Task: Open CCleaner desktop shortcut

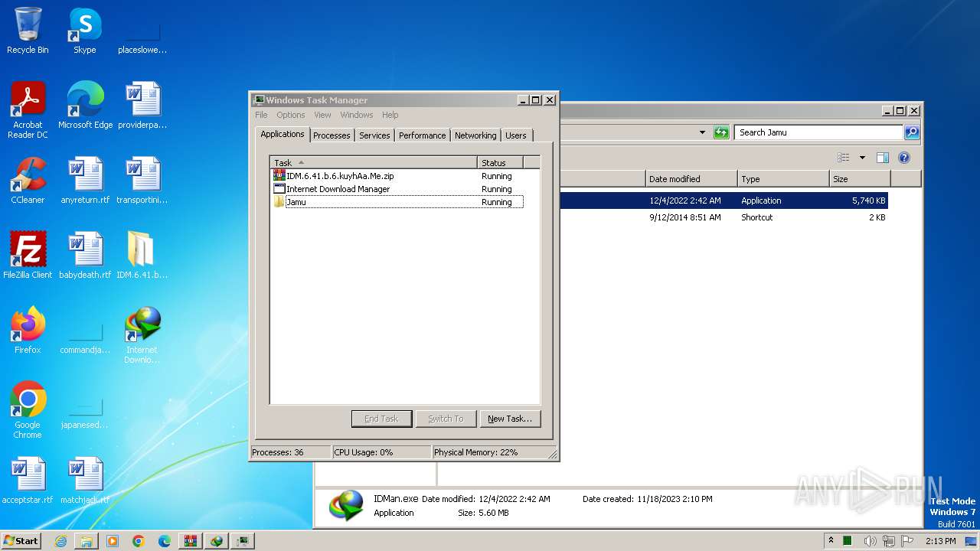Action: pos(28,181)
